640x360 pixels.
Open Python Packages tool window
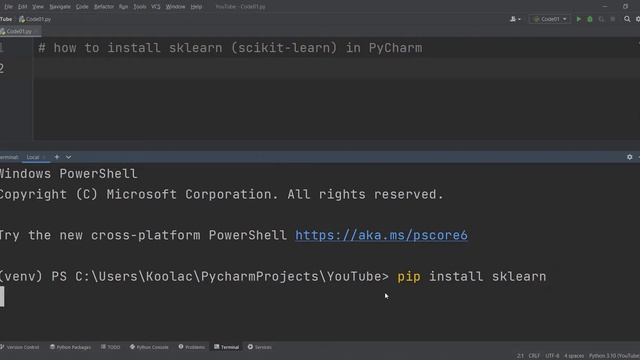pos(70,347)
